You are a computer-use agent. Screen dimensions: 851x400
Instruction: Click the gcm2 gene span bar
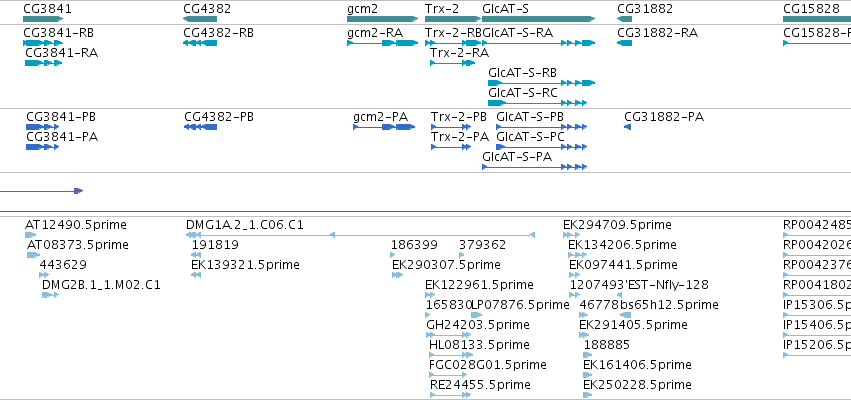coord(383,19)
